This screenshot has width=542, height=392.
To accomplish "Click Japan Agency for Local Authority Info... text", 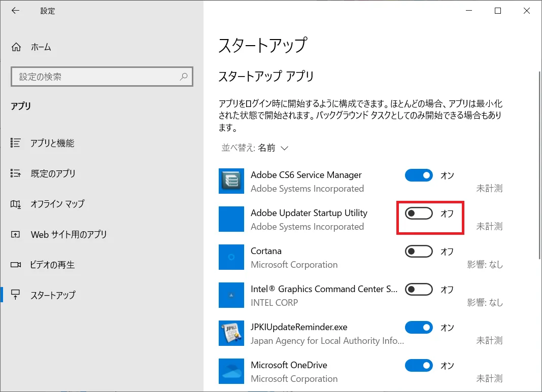I will (x=327, y=341).
